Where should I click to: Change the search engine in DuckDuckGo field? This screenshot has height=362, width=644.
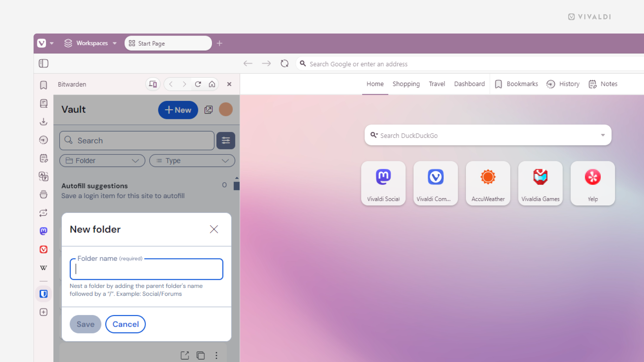coord(374,135)
